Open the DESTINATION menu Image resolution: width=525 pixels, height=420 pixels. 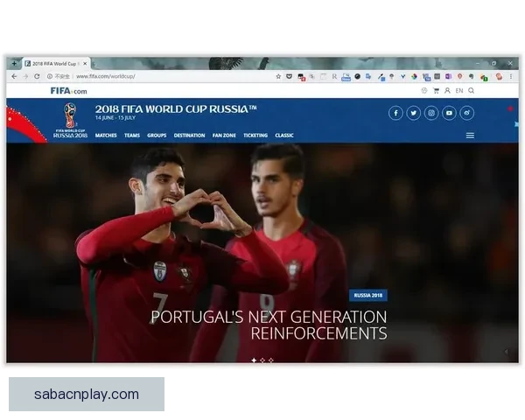click(x=189, y=136)
